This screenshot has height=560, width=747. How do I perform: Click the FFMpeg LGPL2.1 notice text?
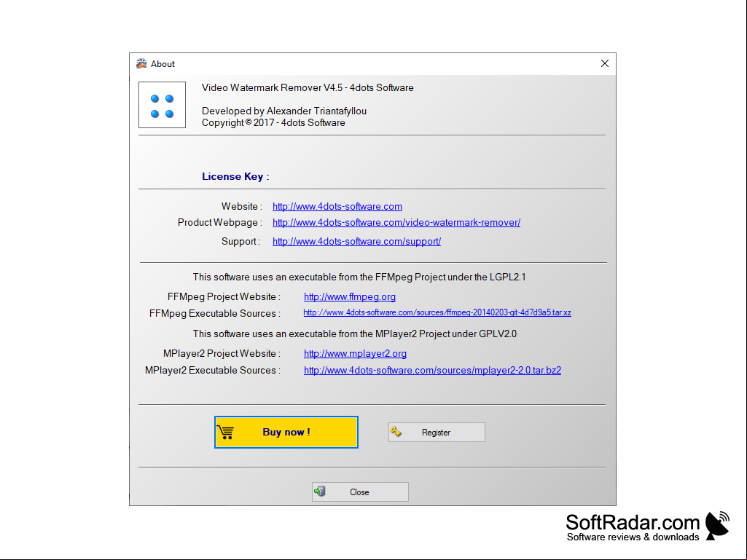pyautogui.click(x=359, y=277)
